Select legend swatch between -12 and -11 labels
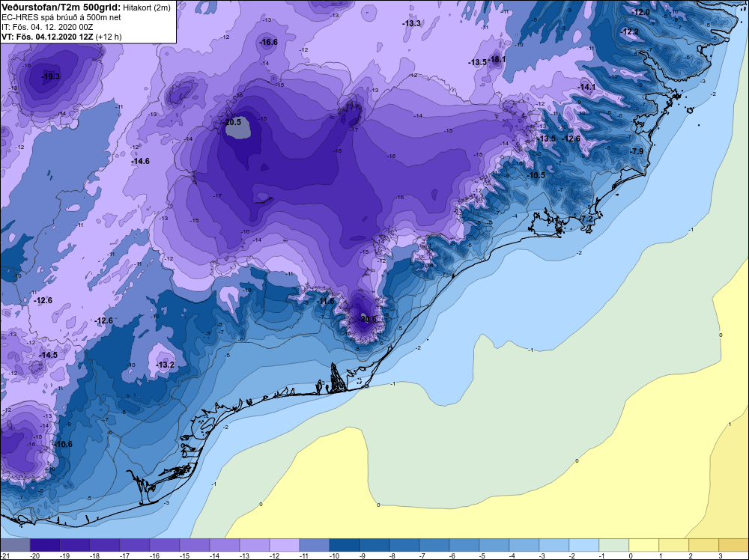The image size is (749, 560). (x=285, y=545)
